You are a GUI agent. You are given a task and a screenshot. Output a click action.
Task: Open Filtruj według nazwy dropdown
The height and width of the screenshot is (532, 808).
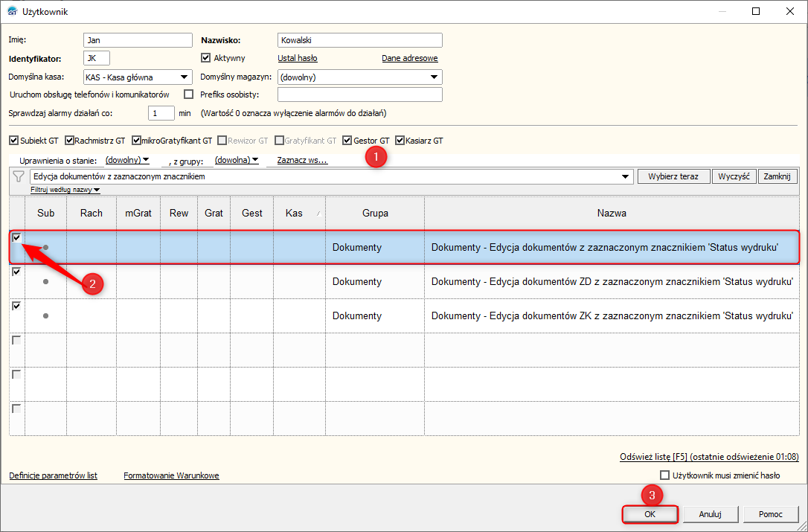[65, 190]
